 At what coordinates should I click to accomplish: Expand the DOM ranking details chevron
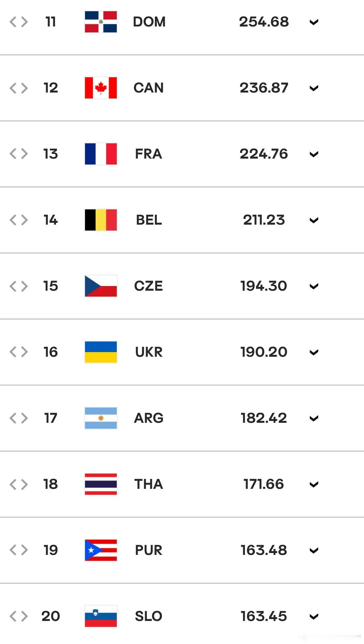314,22
